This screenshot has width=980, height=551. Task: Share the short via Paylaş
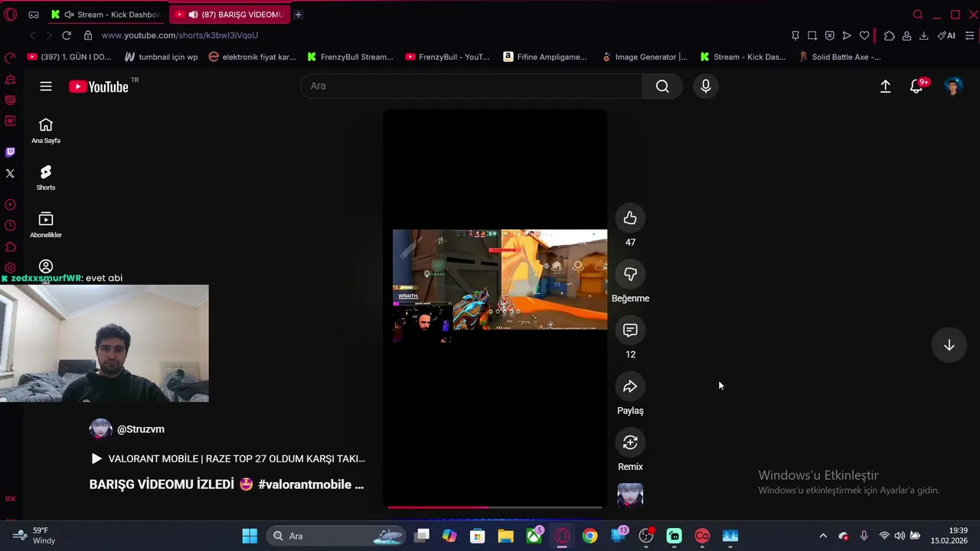[630, 386]
